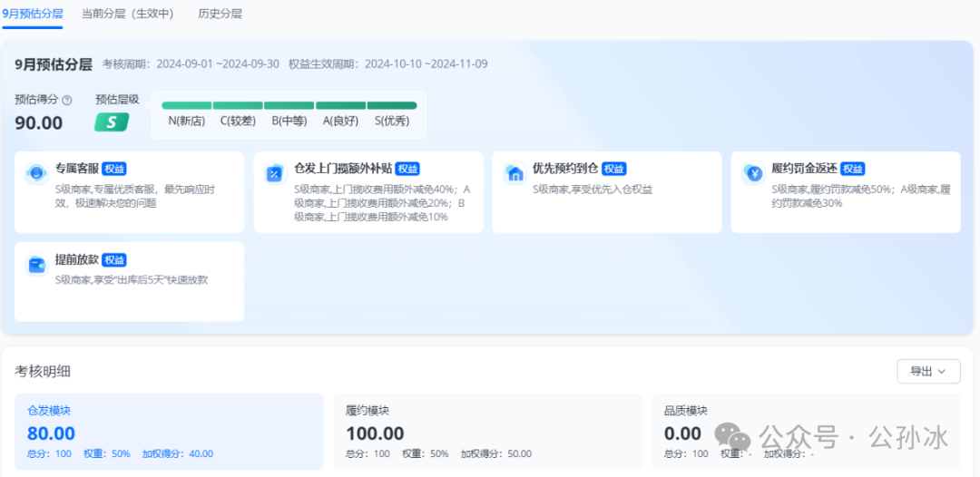
Task: Select the 履约模块 score card
Action: pos(487,432)
